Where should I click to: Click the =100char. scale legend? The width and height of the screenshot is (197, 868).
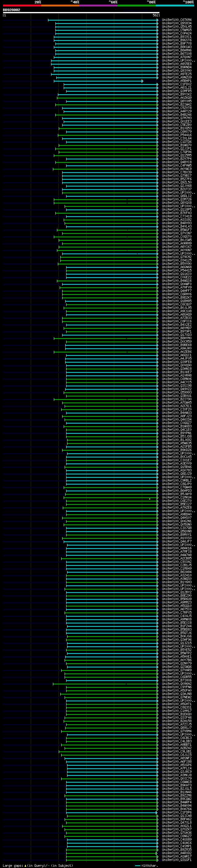pyautogui.click(x=146, y=866)
